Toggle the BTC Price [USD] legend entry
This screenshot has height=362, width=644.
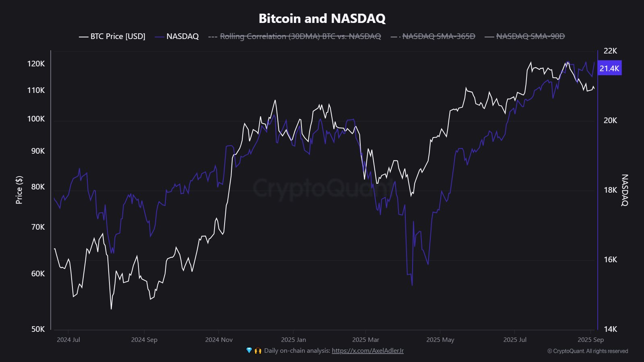(118, 37)
